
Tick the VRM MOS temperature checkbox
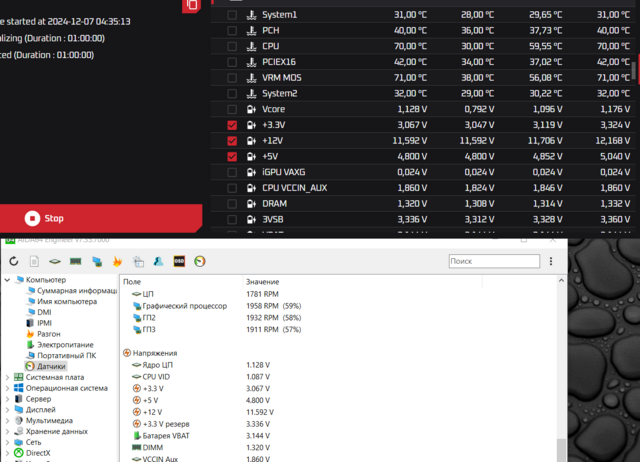click(x=233, y=78)
